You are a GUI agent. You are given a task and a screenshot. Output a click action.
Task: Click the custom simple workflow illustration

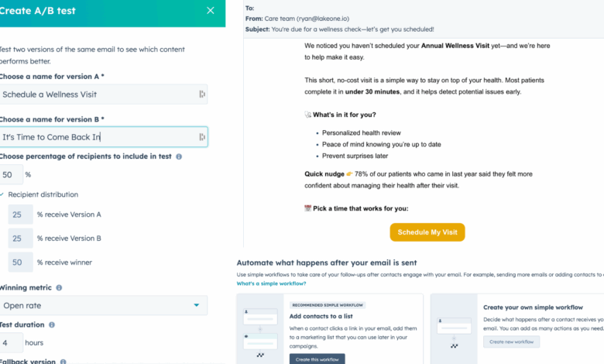tap(455, 328)
